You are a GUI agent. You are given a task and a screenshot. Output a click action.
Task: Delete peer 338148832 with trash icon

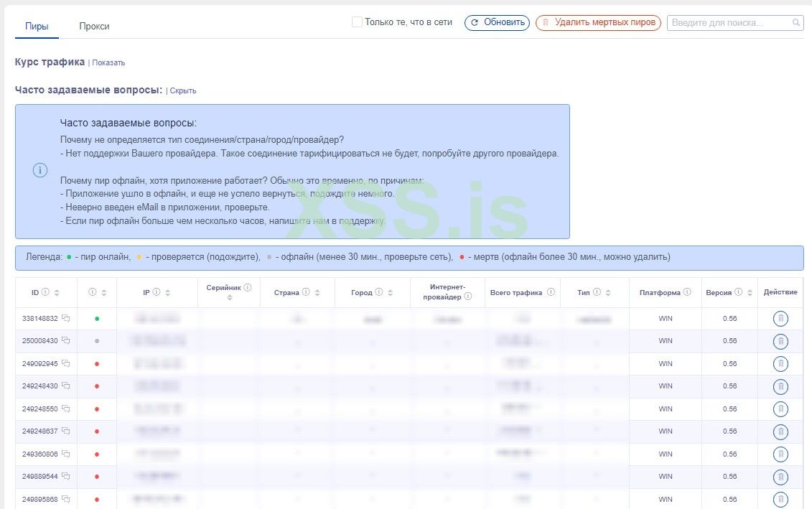[x=780, y=319]
